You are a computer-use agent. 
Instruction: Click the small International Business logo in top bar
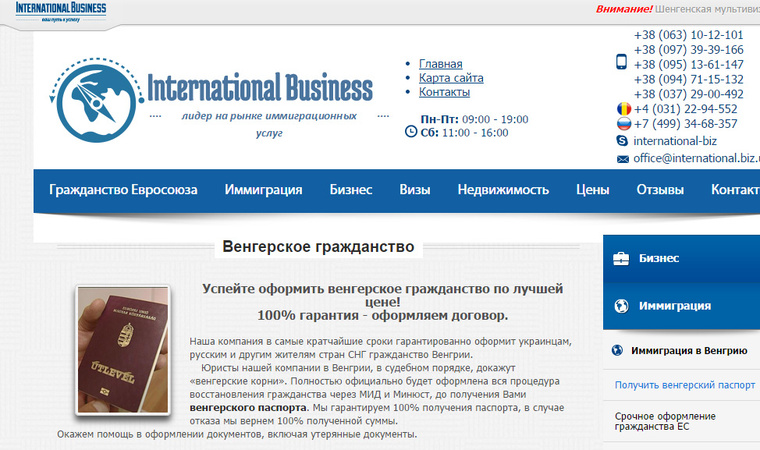[61, 12]
